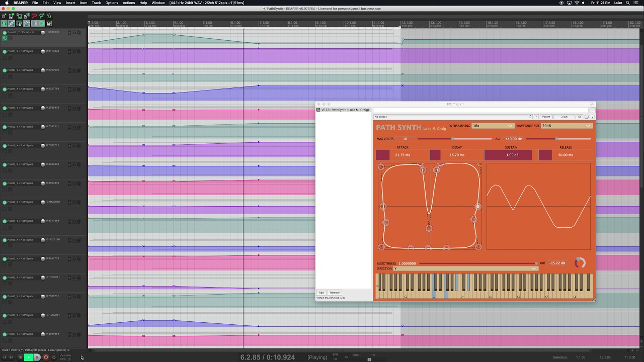This screenshot has height=362, width=644.
Task: Toggle the item grouping toolbar icon
Action: click(12, 23)
